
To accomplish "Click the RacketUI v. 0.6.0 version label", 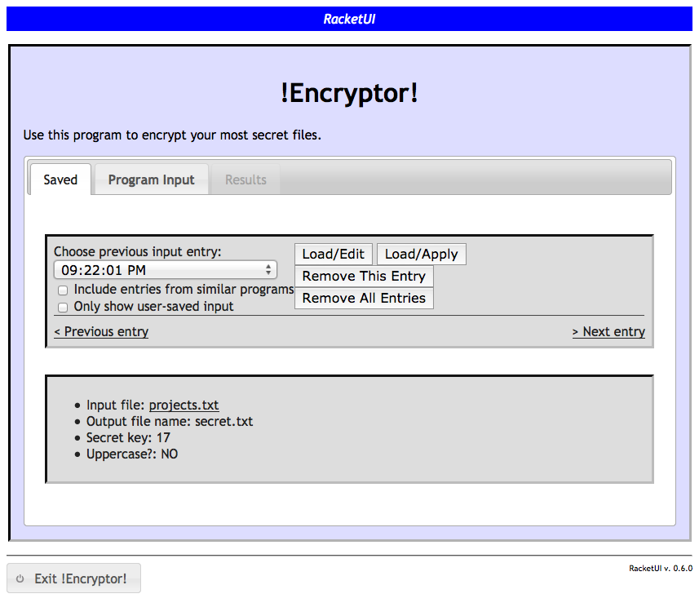I will point(660,569).
